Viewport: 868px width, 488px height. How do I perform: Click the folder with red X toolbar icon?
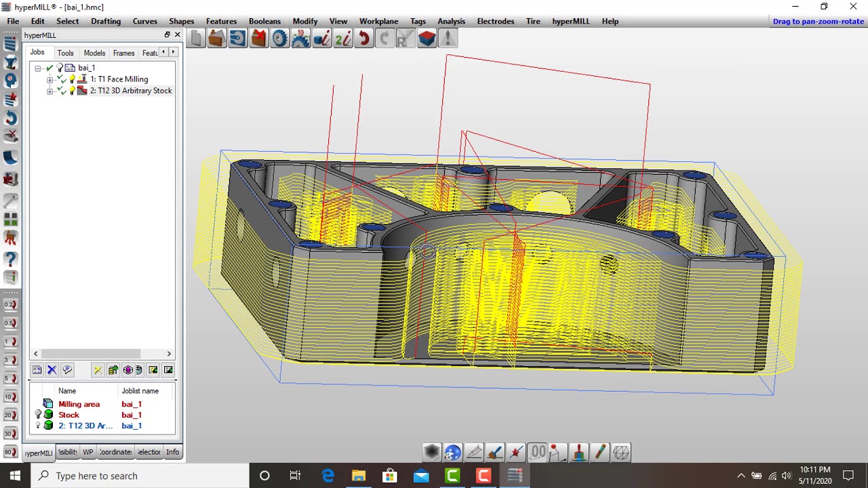[258, 39]
